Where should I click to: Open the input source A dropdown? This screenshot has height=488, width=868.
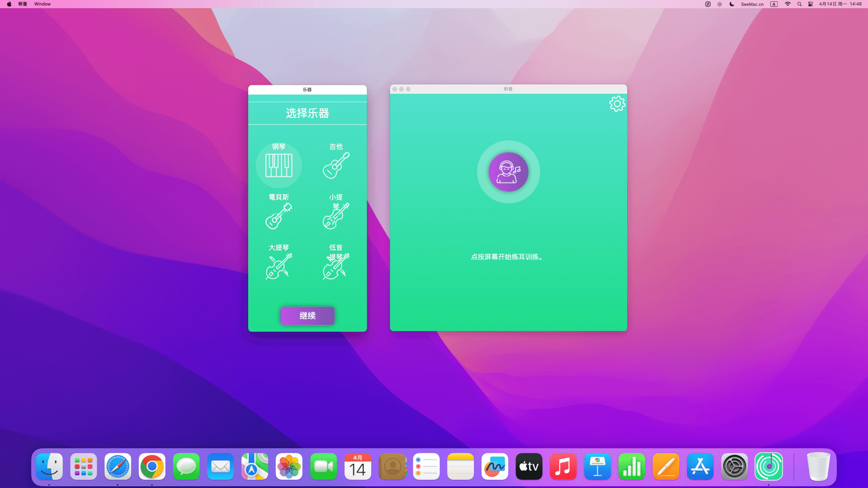coord(774,4)
